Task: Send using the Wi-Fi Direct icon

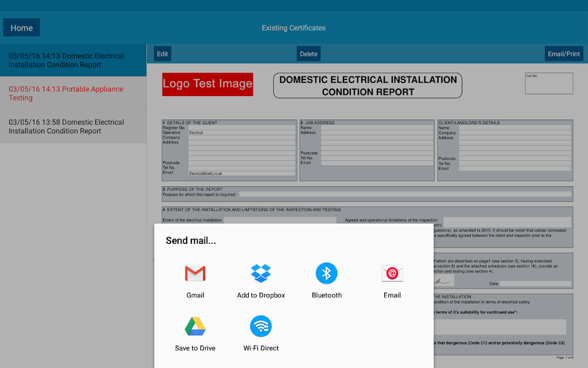Action: [x=261, y=327]
